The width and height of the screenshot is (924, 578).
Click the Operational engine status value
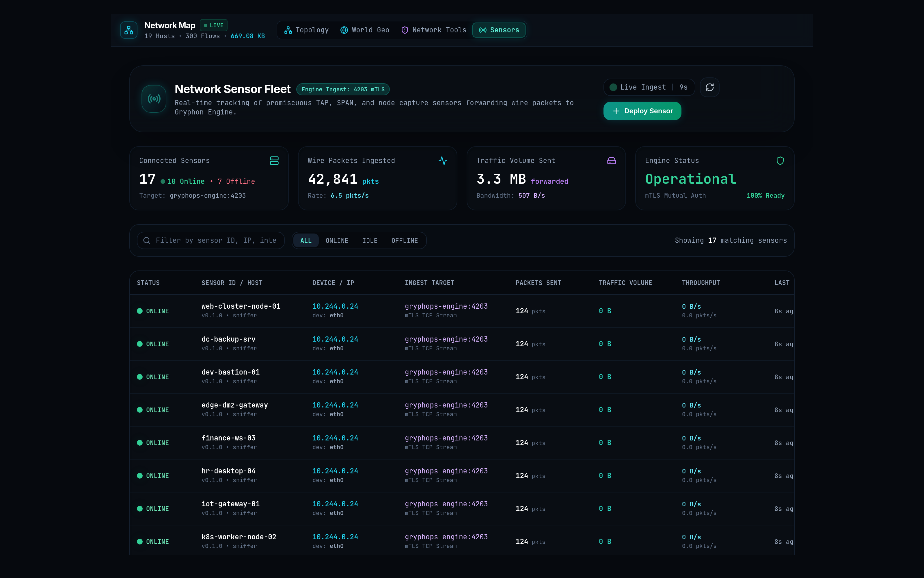pos(691,179)
